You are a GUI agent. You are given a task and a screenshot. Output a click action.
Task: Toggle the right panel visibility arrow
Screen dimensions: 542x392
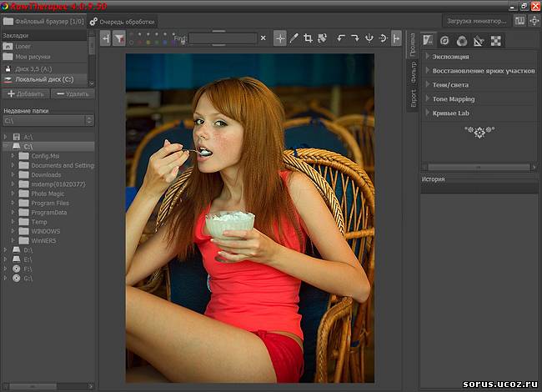(395, 38)
